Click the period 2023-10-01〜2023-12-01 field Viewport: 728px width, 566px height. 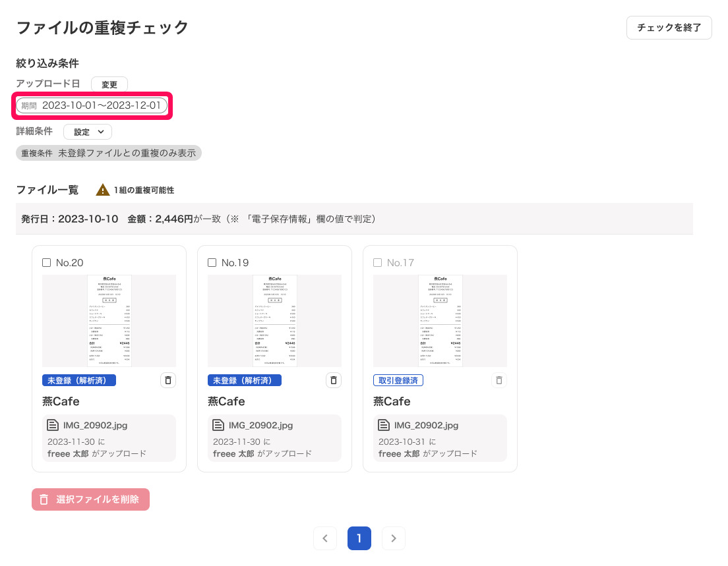coord(92,105)
